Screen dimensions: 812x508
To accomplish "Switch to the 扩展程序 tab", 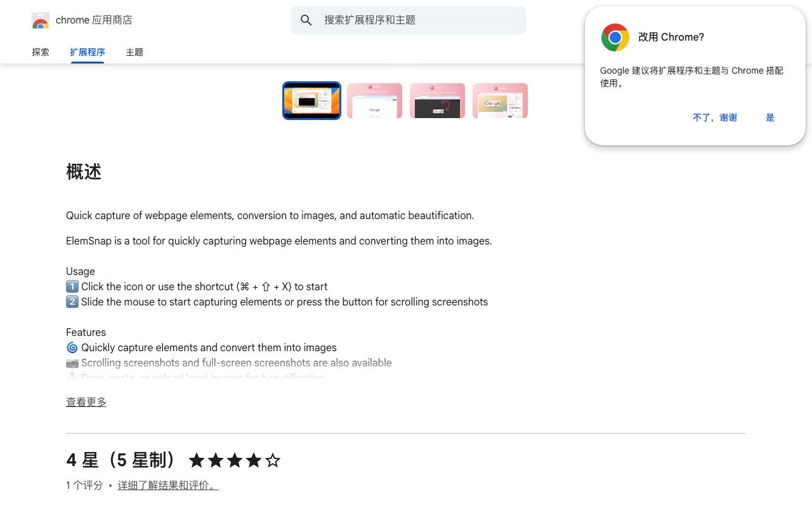I will click(x=88, y=52).
